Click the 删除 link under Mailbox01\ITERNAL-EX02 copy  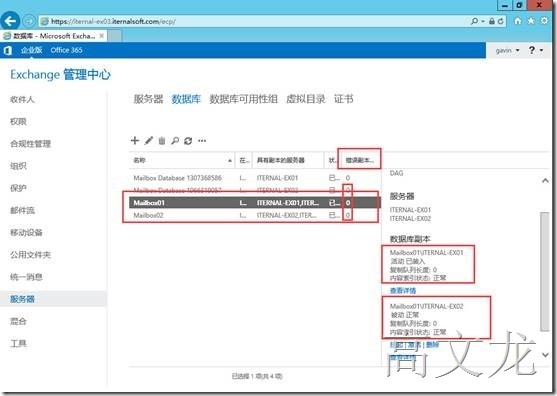(432, 345)
